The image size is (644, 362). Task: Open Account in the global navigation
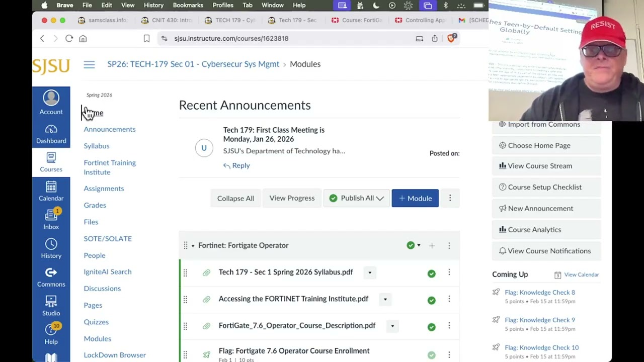pos(51,103)
